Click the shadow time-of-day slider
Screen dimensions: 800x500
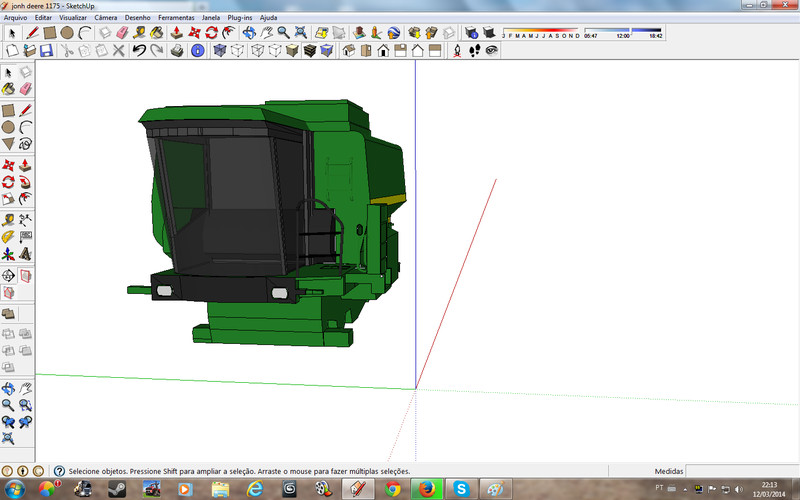tap(623, 31)
